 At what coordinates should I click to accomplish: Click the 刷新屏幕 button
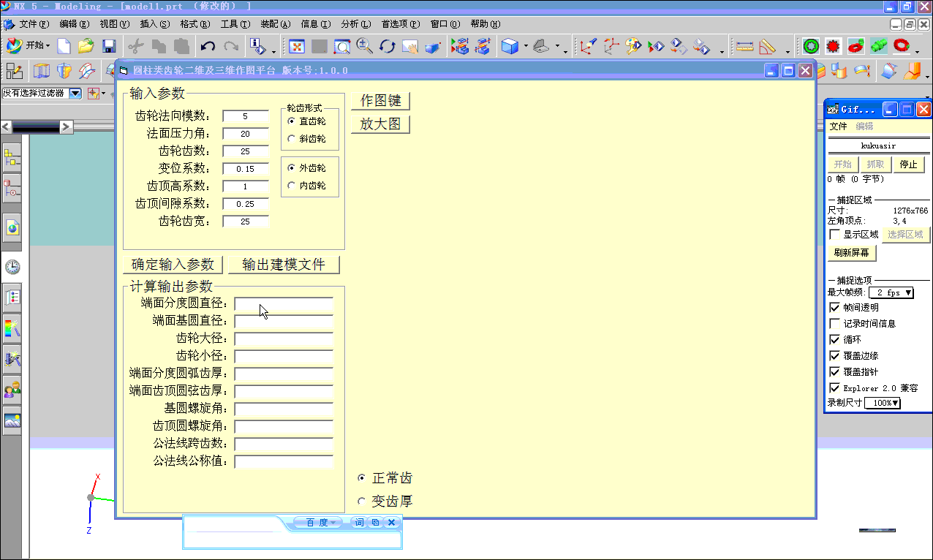[852, 253]
